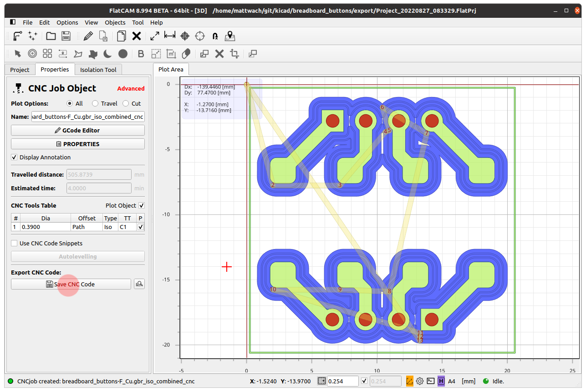Click the bold B text tool icon
586x392 pixels.
pyautogui.click(x=141, y=54)
